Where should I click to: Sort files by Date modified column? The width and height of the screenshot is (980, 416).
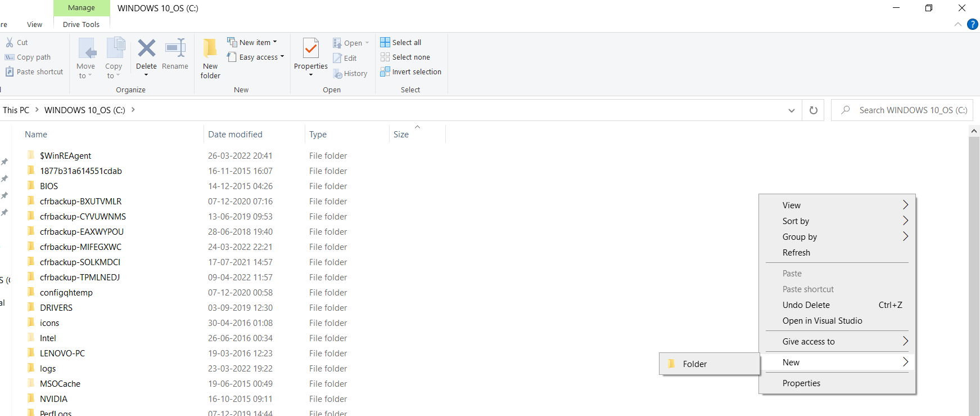(x=235, y=135)
